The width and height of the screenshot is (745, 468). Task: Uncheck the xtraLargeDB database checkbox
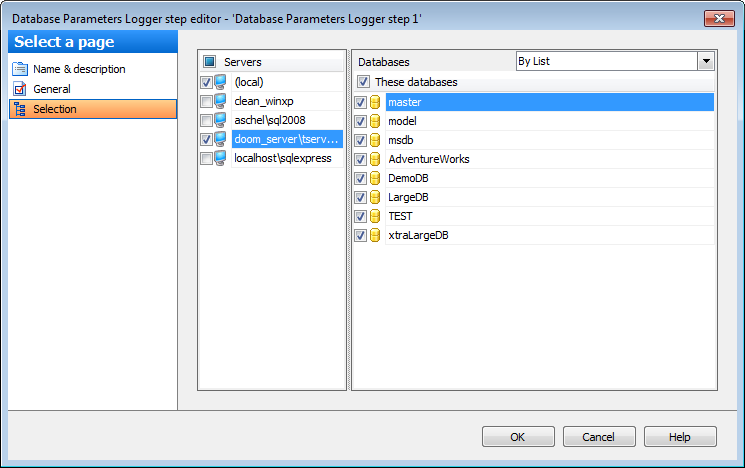[x=361, y=235]
